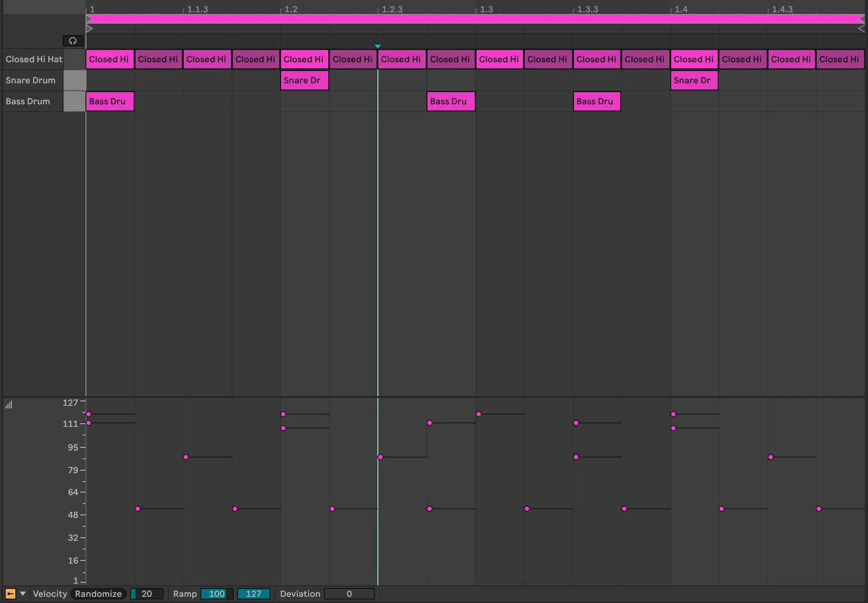Click the Velocity lane label

(50, 594)
